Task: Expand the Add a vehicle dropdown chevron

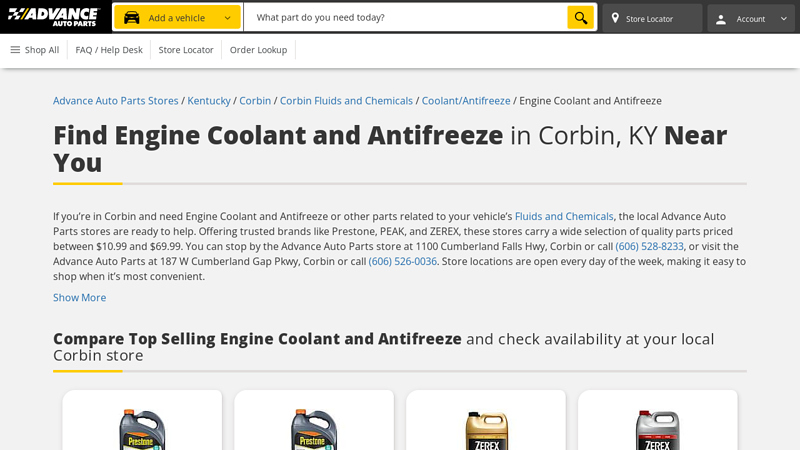Action: [228, 18]
